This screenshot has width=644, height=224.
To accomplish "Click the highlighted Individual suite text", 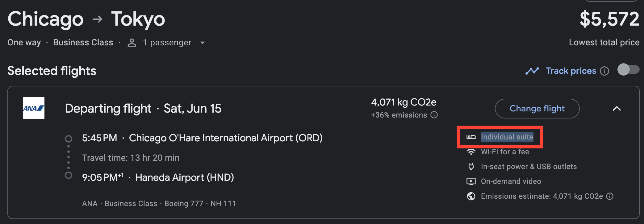I will (x=507, y=137).
